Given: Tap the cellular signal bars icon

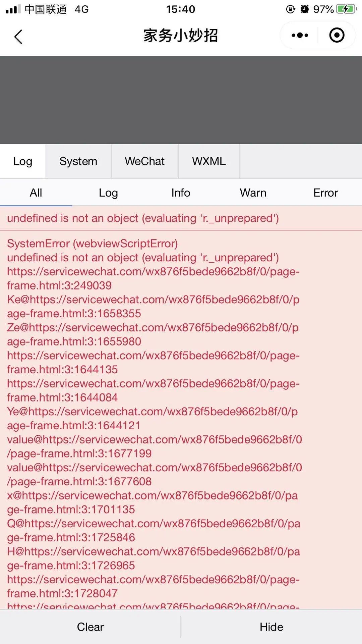Looking at the screenshot, I should pyautogui.click(x=13, y=9).
